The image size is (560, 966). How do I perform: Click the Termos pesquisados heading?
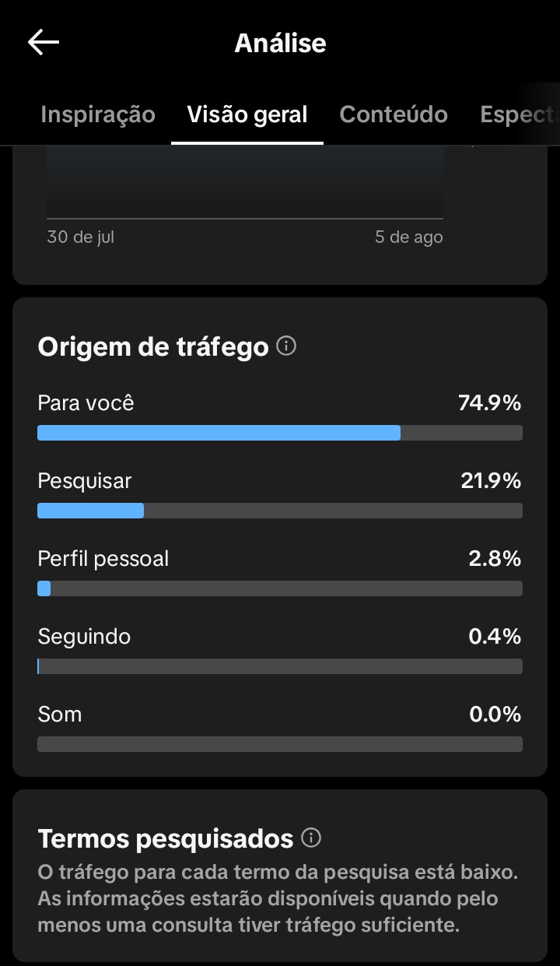pyautogui.click(x=166, y=838)
